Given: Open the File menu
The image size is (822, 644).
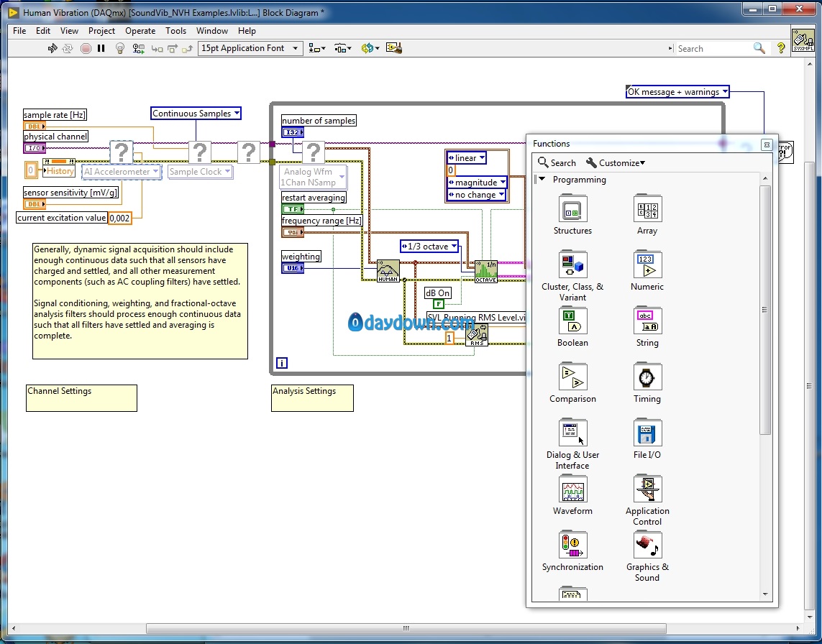Looking at the screenshot, I should coord(19,31).
